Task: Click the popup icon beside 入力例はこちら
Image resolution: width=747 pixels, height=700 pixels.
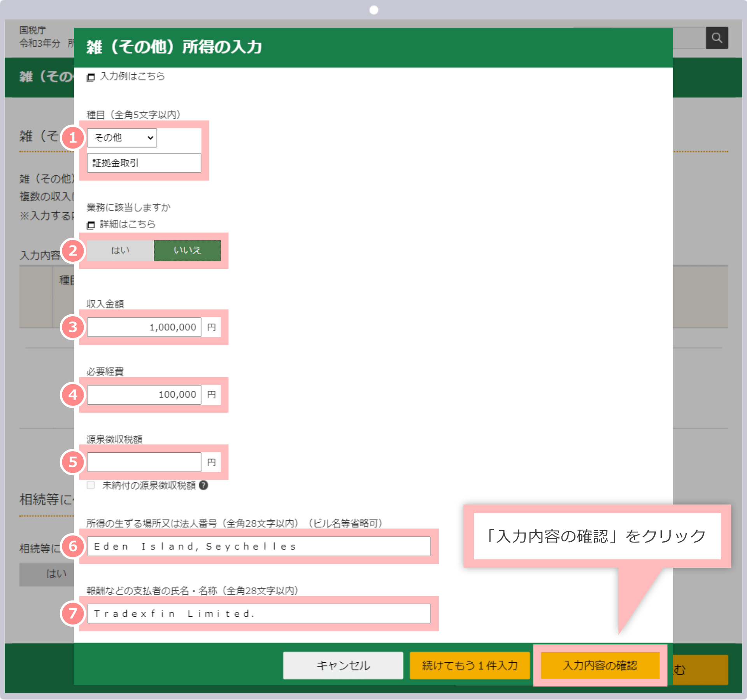Action: click(91, 77)
